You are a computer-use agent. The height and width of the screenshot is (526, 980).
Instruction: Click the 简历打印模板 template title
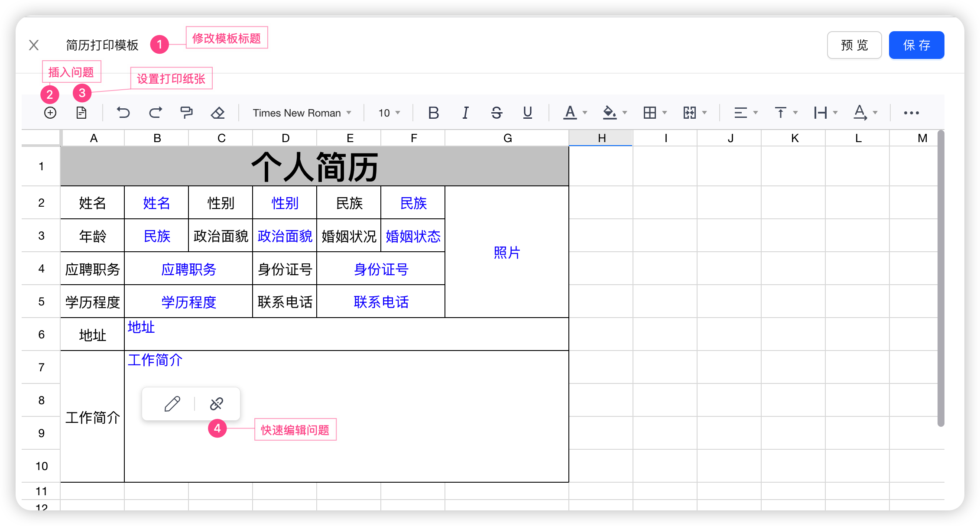pos(102,45)
